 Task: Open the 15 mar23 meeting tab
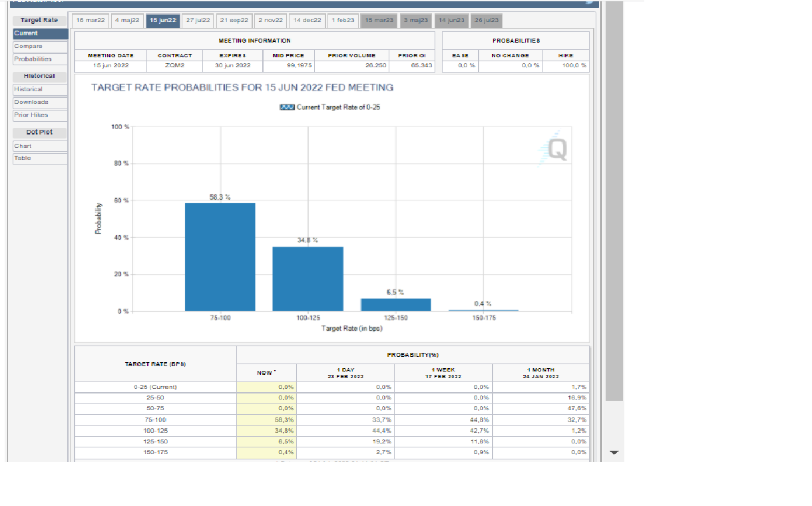(x=379, y=21)
